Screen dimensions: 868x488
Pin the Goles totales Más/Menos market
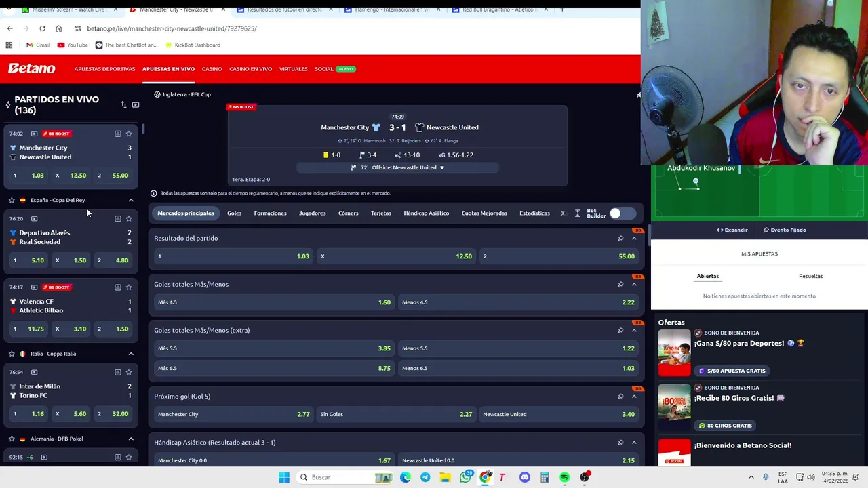[x=620, y=284]
